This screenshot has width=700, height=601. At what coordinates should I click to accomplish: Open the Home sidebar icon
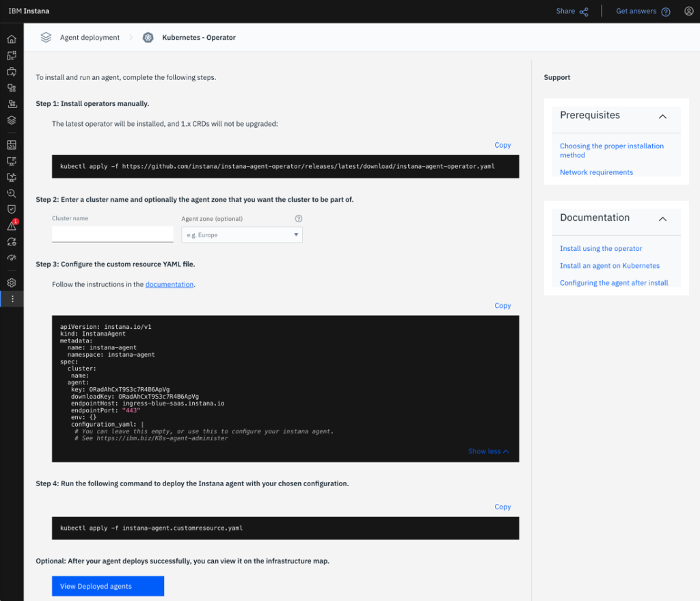point(11,39)
